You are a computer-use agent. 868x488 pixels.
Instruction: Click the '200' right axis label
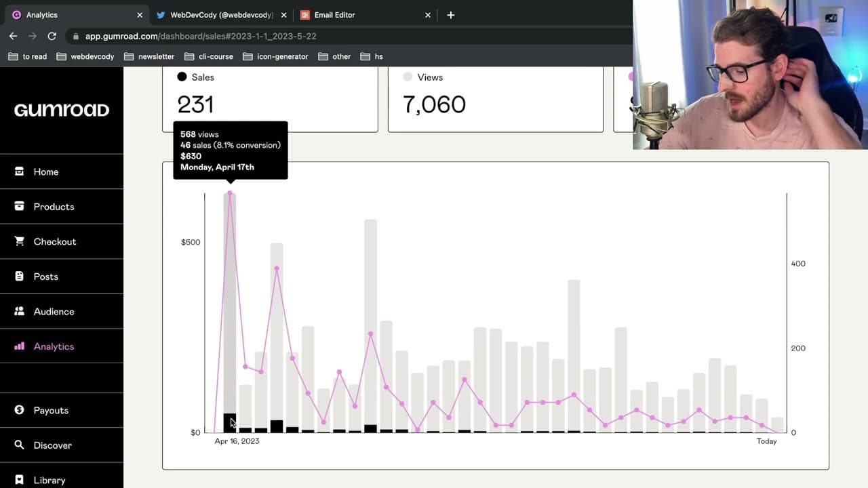tap(799, 348)
